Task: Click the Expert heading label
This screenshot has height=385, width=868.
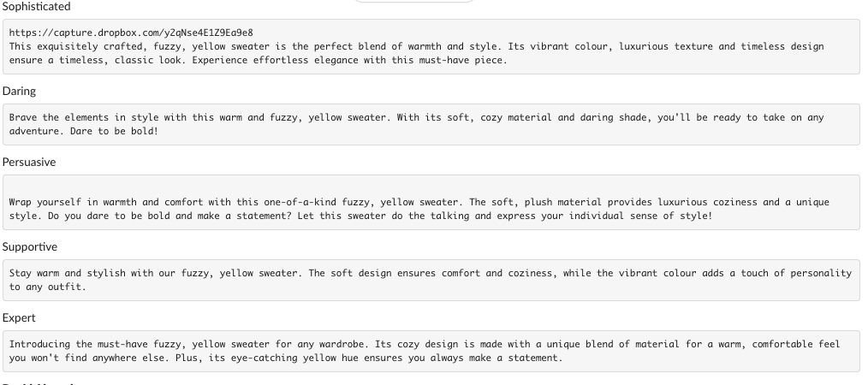Action: [19, 317]
